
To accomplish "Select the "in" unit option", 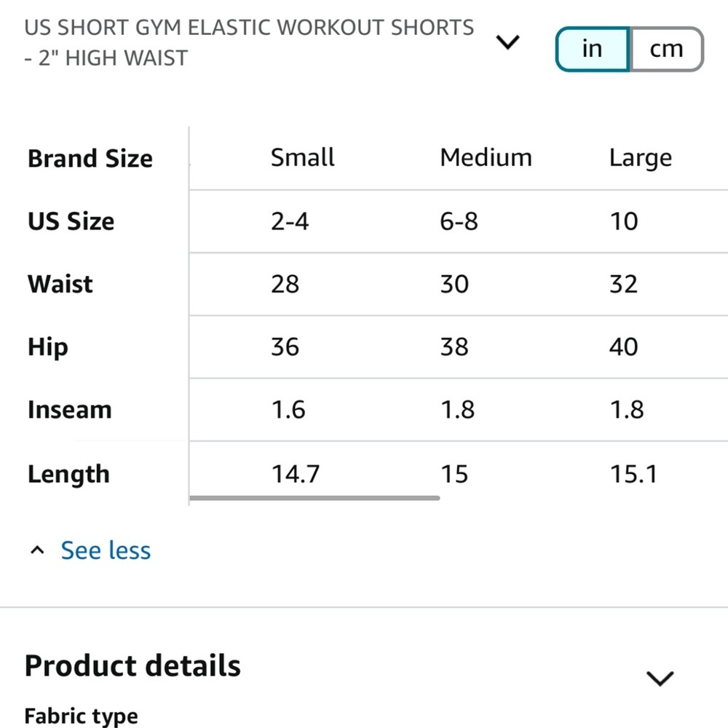I will pyautogui.click(x=592, y=48).
